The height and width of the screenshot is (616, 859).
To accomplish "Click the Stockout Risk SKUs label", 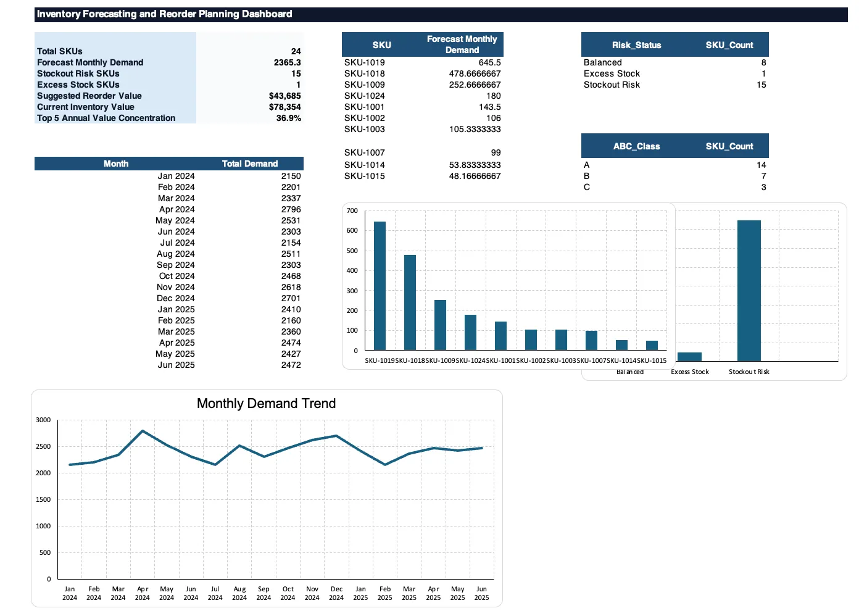I will pyautogui.click(x=78, y=73).
